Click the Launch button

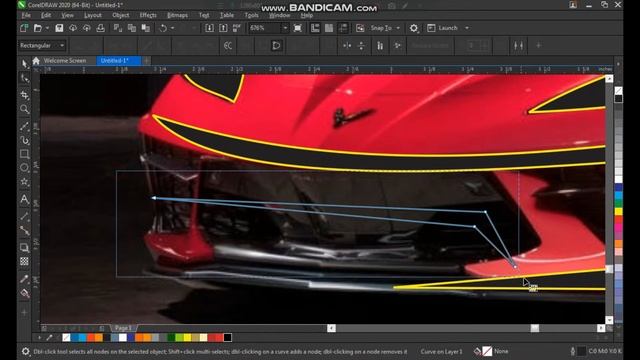click(x=443, y=28)
